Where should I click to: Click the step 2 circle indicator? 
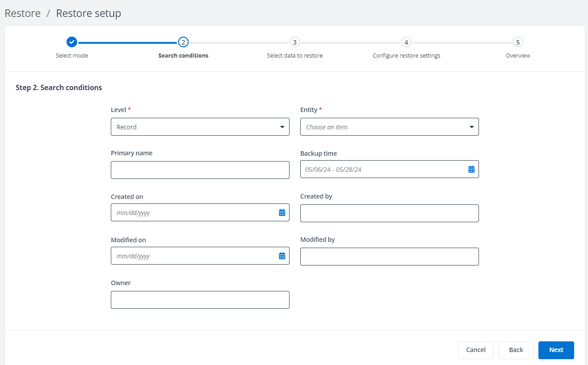183,42
